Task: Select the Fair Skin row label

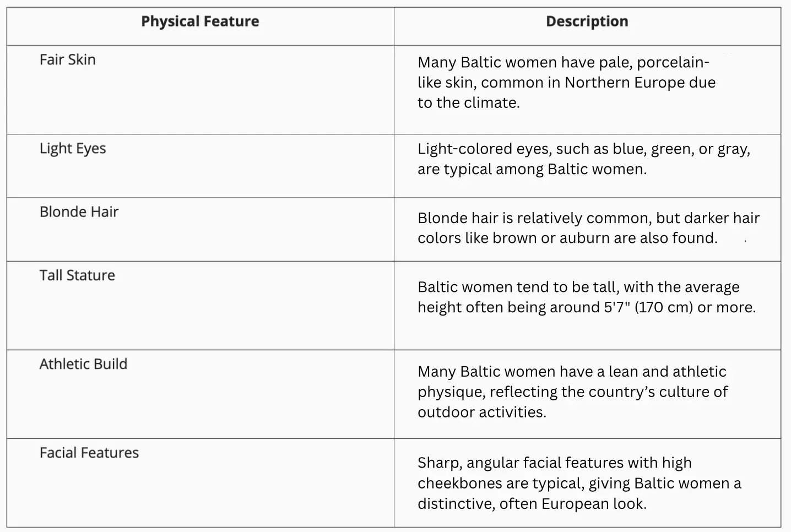Action: [68, 59]
